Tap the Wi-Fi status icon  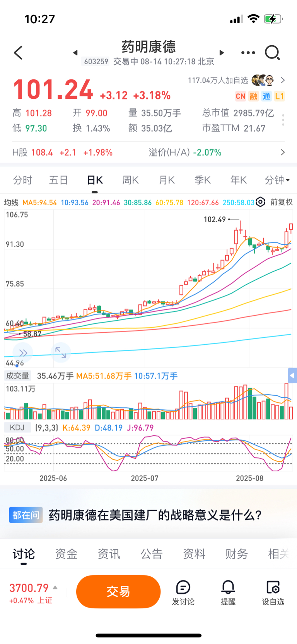pyautogui.click(x=253, y=19)
